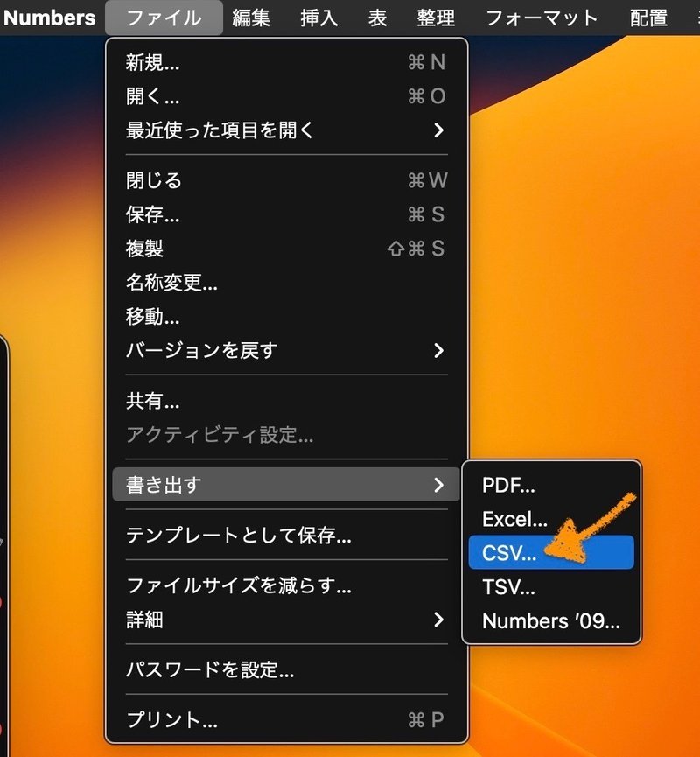Open the 挿入 menu

tap(318, 18)
